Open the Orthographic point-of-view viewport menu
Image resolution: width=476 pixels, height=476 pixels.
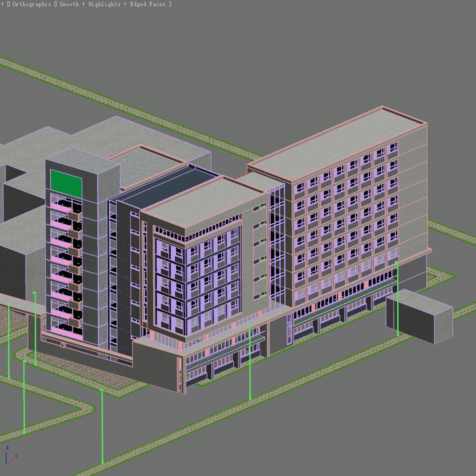(x=32, y=4)
